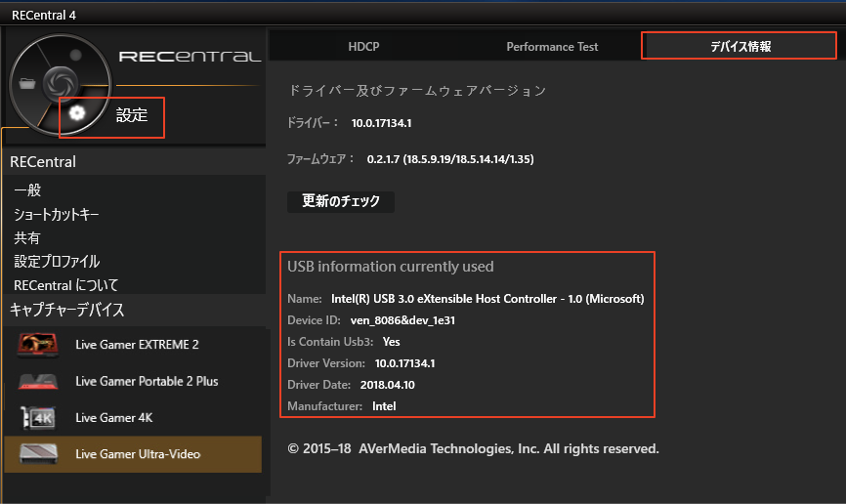846x504 pixels.
Task: Click the Is Contain Usb3 Yes value
Action: pos(391,342)
